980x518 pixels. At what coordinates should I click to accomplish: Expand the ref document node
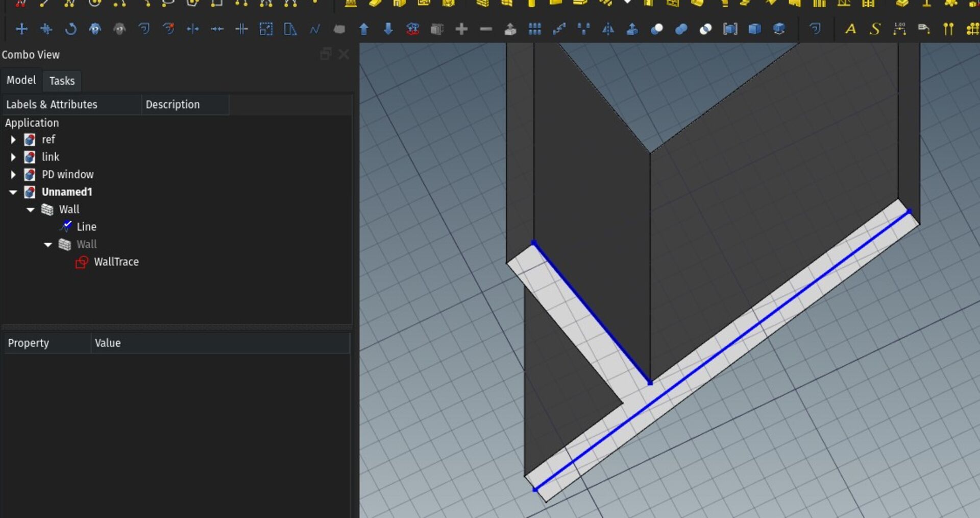(x=13, y=139)
